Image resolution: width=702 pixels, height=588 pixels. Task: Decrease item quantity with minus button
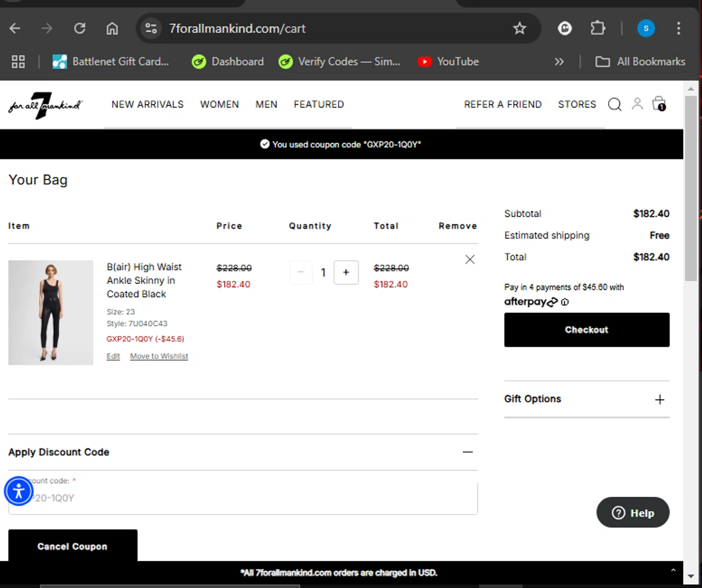[x=300, y=272]
